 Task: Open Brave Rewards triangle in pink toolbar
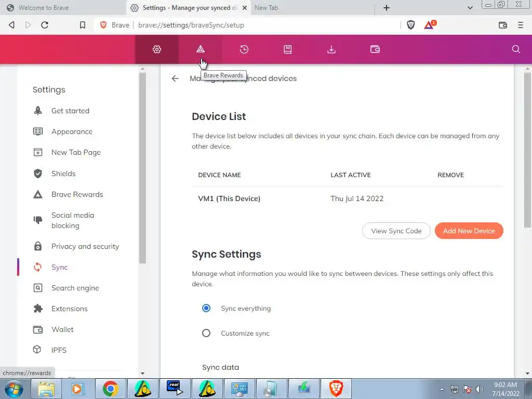[x=201, y=49]
